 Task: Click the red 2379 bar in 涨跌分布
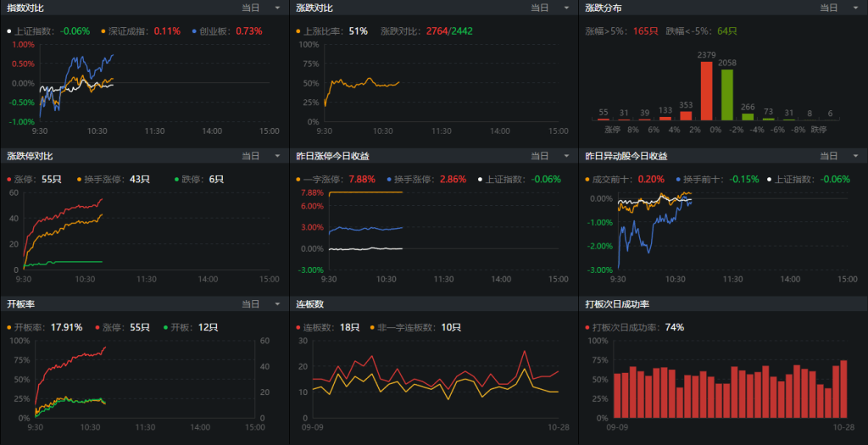(706, 92)
